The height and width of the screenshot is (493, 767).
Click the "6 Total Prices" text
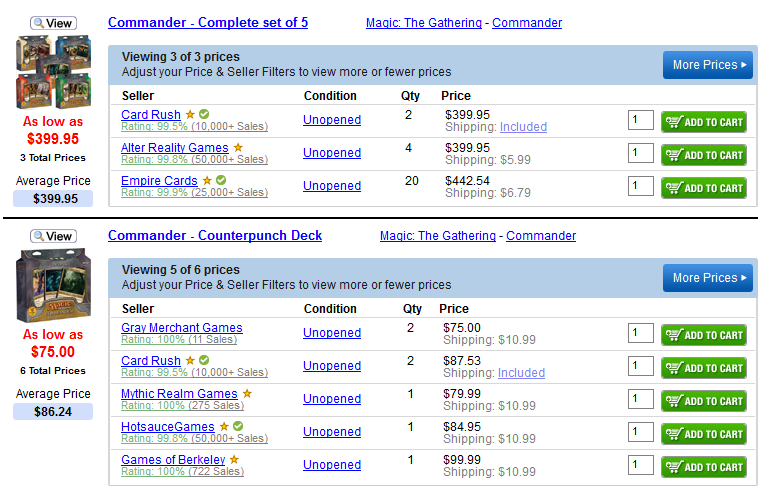pyautogui.click(x=53, y=371)
